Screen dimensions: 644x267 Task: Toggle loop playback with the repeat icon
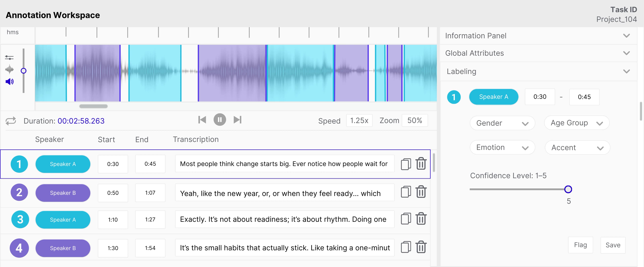11,121
